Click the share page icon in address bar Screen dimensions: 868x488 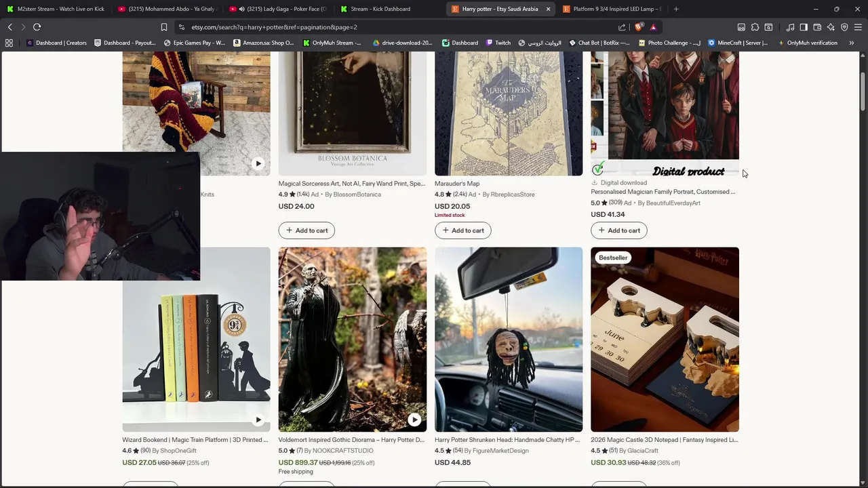622,27
